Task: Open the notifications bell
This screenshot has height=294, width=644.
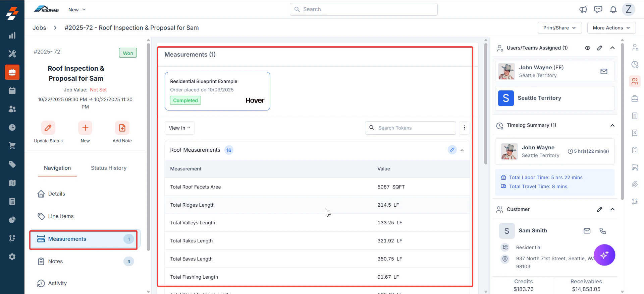Action: [613, 9]
